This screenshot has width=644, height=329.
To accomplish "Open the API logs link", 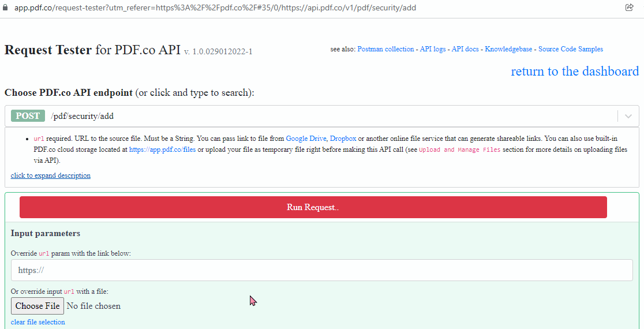I will pyautogui.click(x=432, y=49).
